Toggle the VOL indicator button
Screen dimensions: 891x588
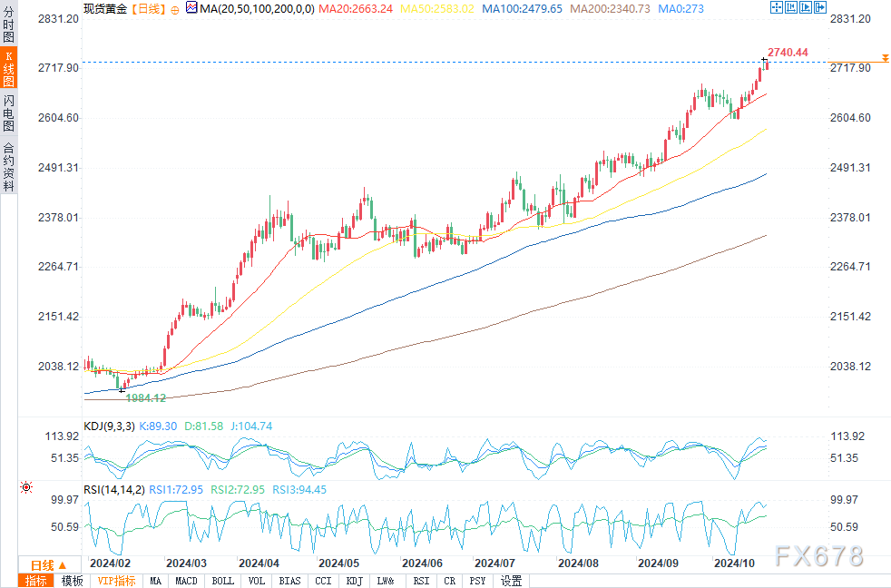[x=257, y=581]
